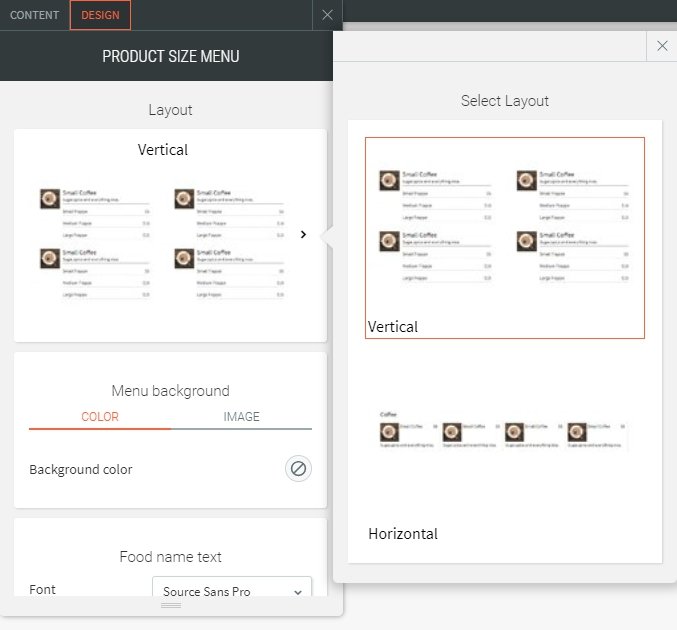The width and height of the screenshot is (677, 630).
Task: Switch to the CONTENT tab
Action: click(34, 15)
